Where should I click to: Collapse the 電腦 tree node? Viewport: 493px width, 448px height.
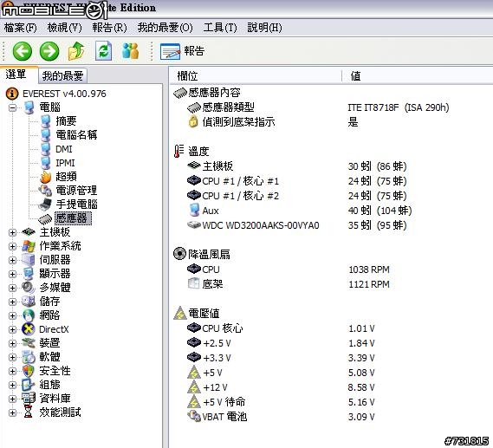(12, 107)
